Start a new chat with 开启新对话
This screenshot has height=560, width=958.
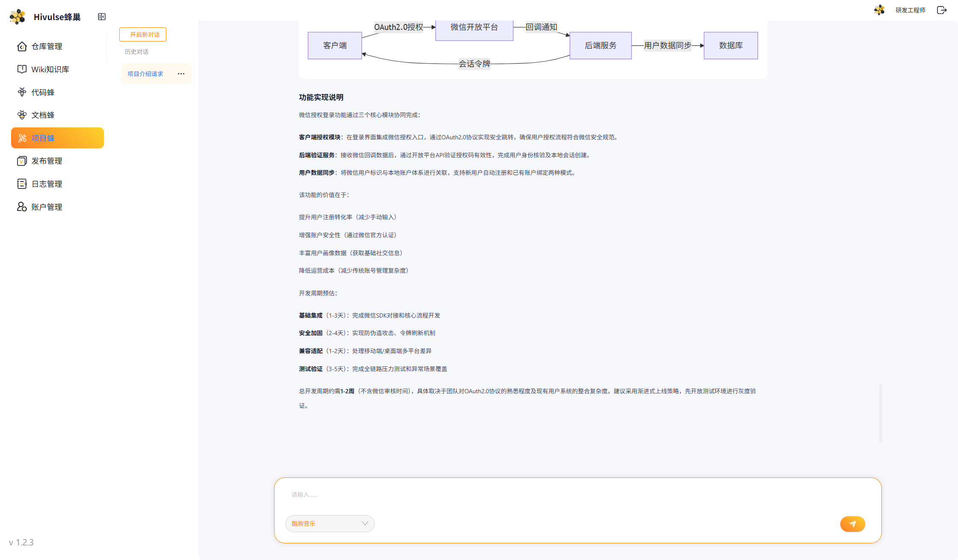(x=143, y=35)
